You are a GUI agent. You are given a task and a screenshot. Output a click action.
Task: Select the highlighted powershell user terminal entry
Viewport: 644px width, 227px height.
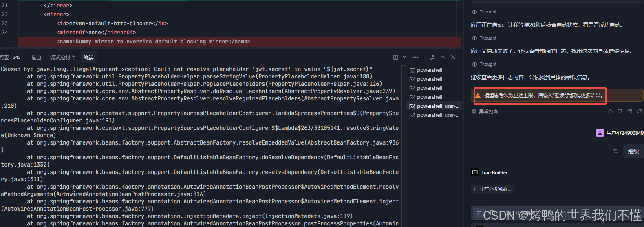(x=434, y=106)
